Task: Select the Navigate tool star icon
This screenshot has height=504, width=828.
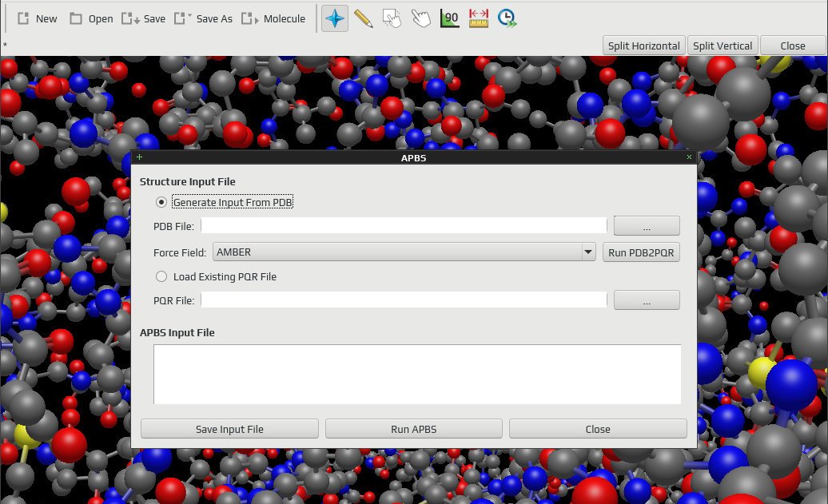Action: [x=335, y=18]
